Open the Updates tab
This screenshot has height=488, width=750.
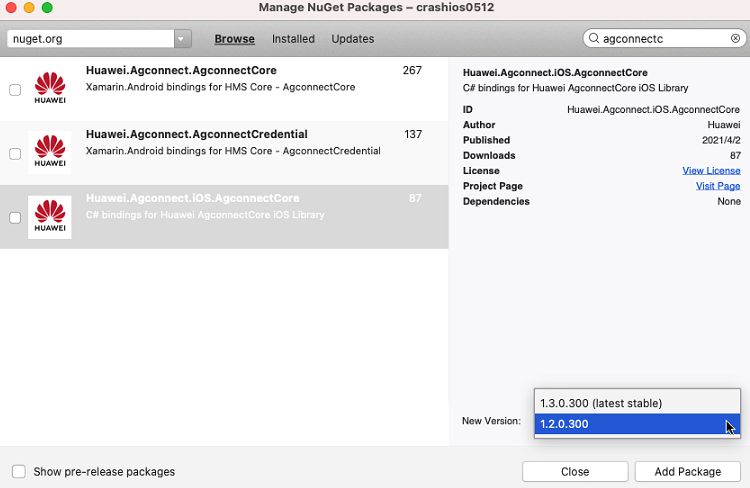[352, 39]
